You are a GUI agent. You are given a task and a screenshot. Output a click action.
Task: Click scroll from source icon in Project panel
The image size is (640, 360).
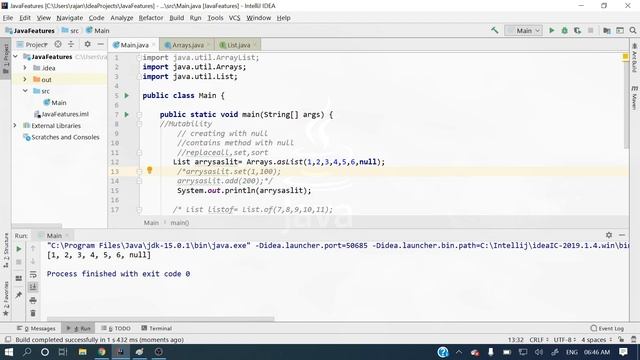pyautogui.click(x=58, y=44)
